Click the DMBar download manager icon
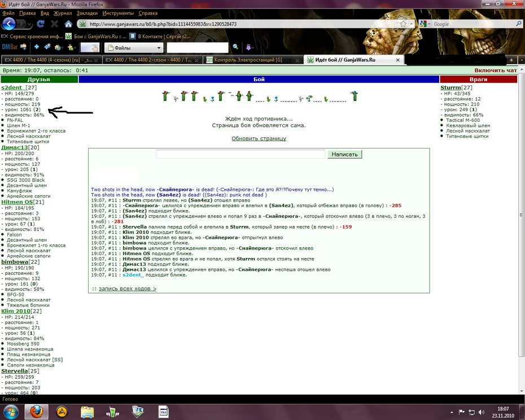Screen dimensions: 525x420 coord(24,47)
